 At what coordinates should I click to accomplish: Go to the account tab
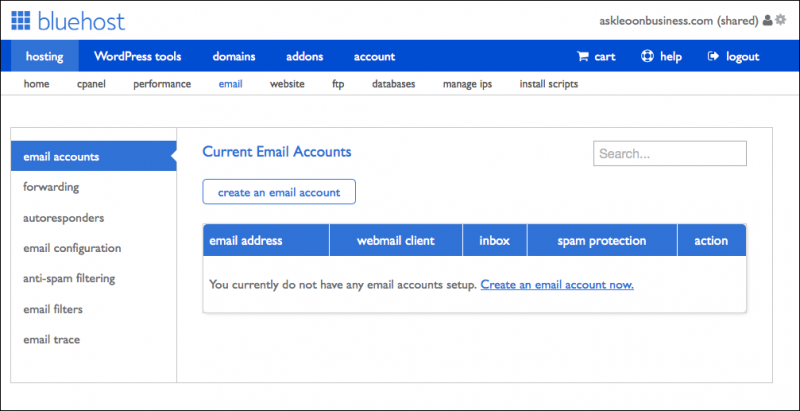(374, 56)
